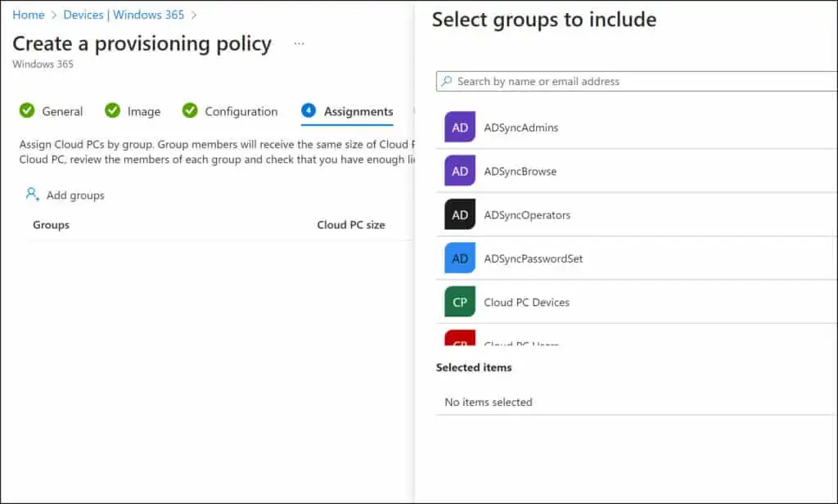Click the Create a provisioning policy heading
Screen dimensions: 838x504
tap(142, 44)
